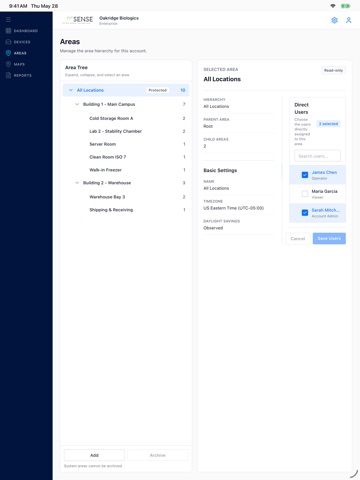Uncheck Sarah Mitch... checkbox
Image resolution: width=360 pixels, height=480 pixels.
point(305,212)
